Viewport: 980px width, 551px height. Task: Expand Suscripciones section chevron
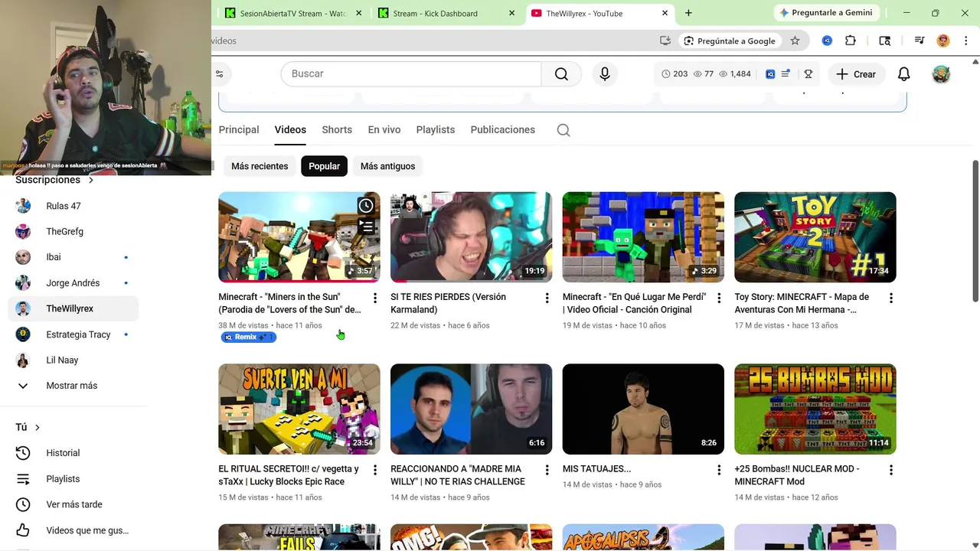[x=91, y=181]
